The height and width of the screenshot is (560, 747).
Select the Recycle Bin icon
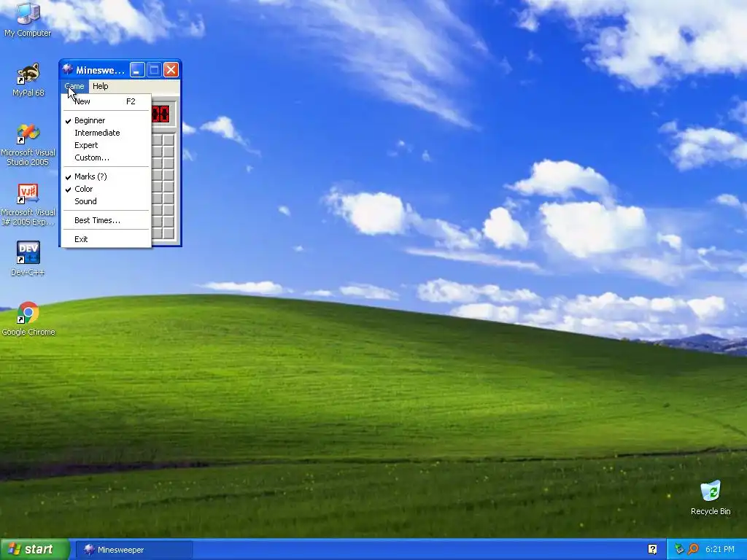click(711, 497)
